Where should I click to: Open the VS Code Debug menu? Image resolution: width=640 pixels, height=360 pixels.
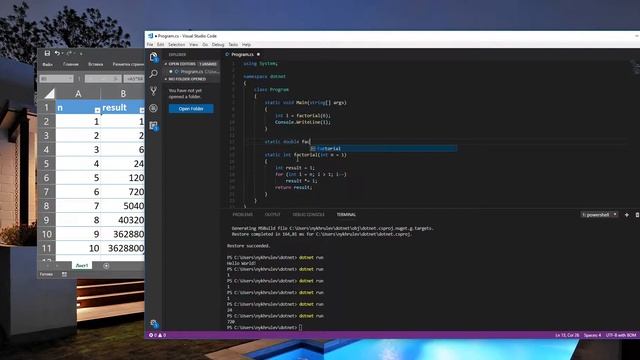click(218, 44)
